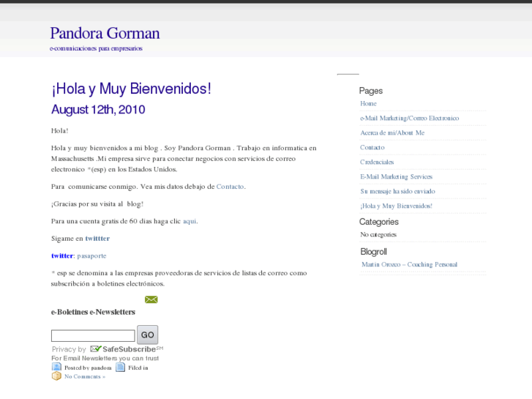Open the Pandora Gorman site title
532x399 pixels.
[105, 33]
